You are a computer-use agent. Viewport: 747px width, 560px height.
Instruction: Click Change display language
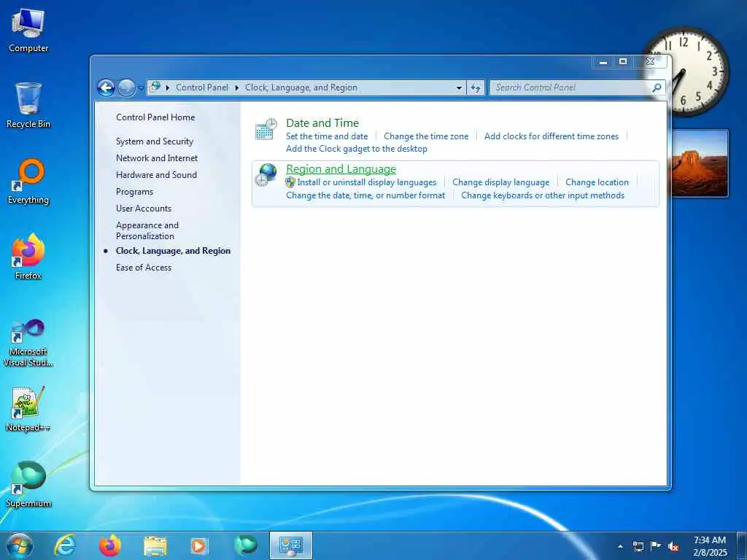pyautogui.click(x=500, y=182)
